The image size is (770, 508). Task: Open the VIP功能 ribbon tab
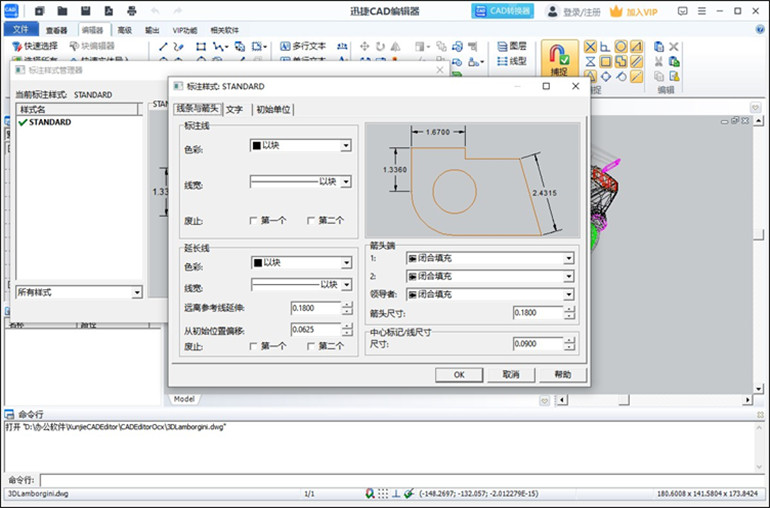tap(185, 30)
